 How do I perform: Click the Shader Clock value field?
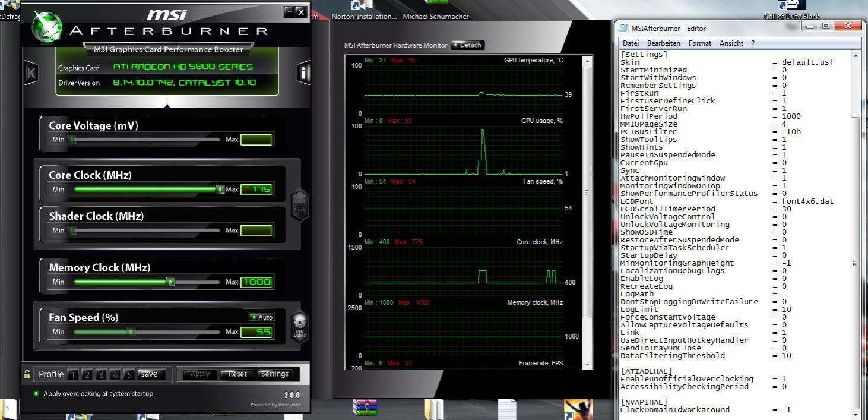coord(256,230)
